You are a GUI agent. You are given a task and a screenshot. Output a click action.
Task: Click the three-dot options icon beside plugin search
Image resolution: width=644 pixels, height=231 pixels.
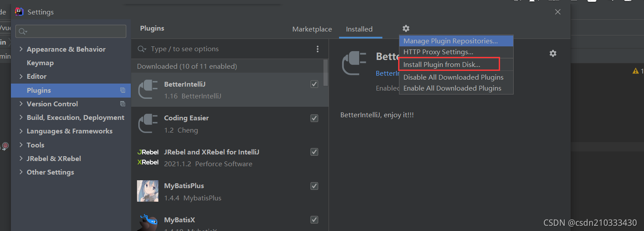(318, 49)
